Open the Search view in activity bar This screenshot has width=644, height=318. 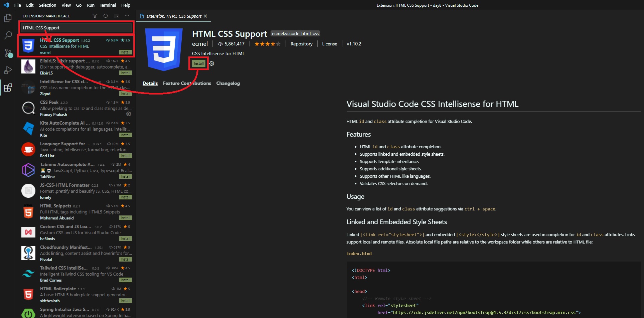click(8, 35)
